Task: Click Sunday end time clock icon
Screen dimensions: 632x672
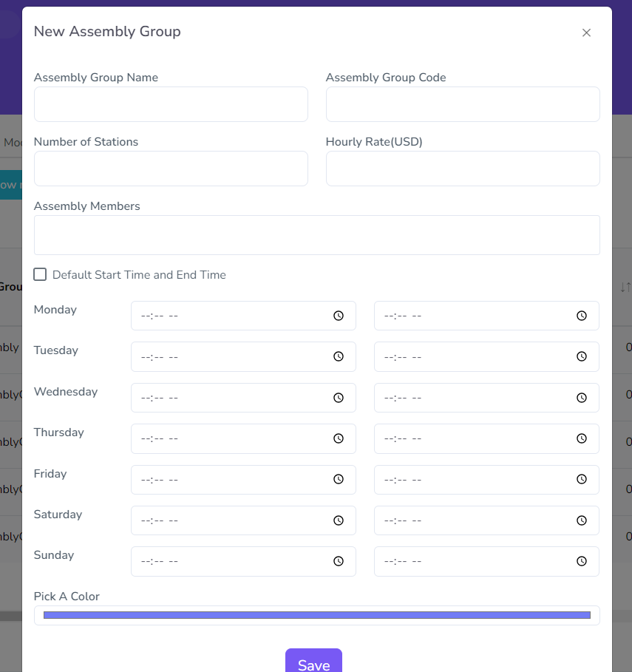Action: pyautogui.click(x=582, y=561)
